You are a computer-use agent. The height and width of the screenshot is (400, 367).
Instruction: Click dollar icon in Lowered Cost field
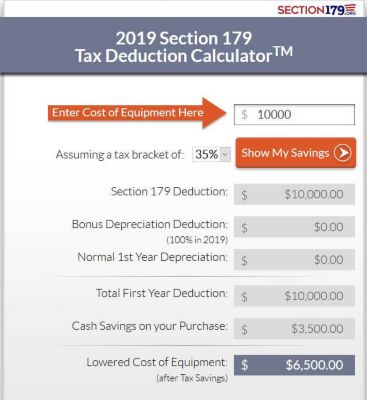[x=244, y=365]
